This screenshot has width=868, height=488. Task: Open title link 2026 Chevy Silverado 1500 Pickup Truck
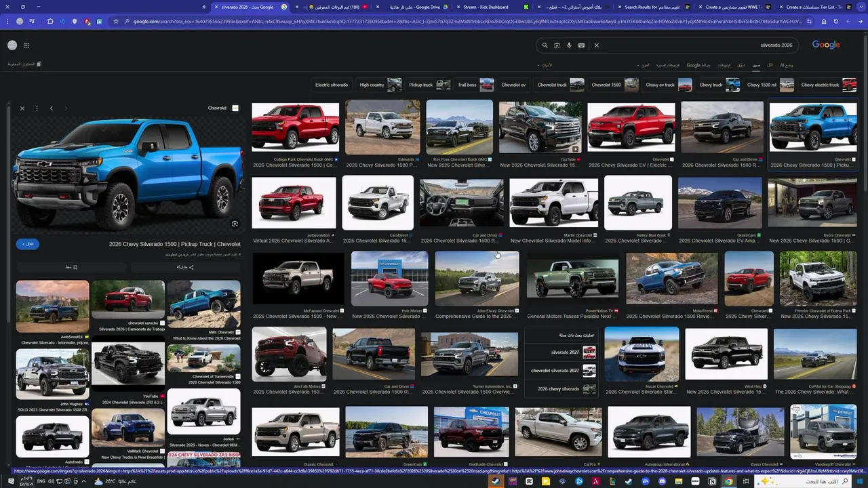pos(175,244)
